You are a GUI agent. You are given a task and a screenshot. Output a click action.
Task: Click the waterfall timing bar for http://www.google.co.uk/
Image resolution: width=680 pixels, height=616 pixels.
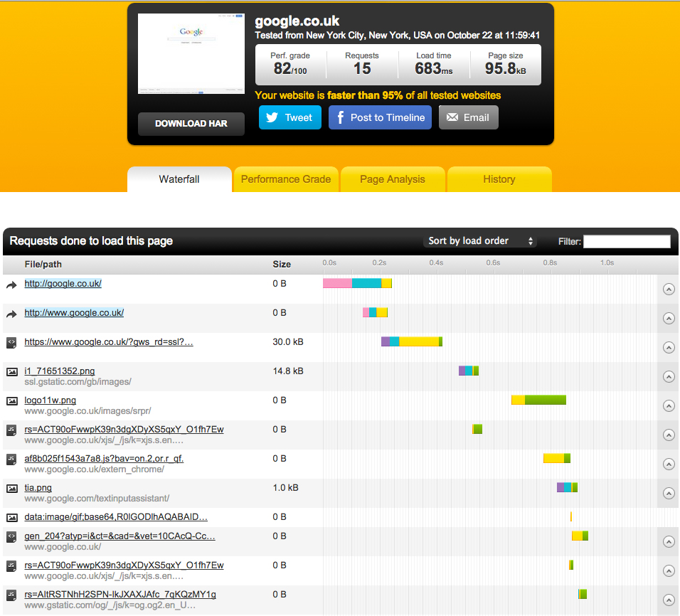pos(375,312)
